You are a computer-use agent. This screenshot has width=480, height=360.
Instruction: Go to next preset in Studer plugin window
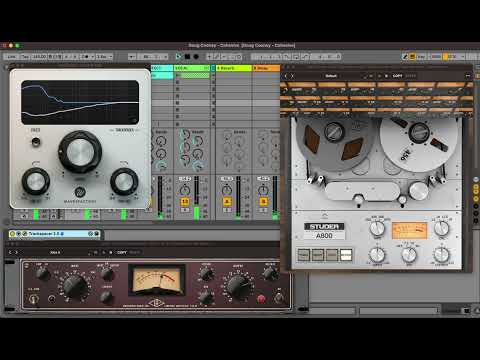click(x=292, y=76)
